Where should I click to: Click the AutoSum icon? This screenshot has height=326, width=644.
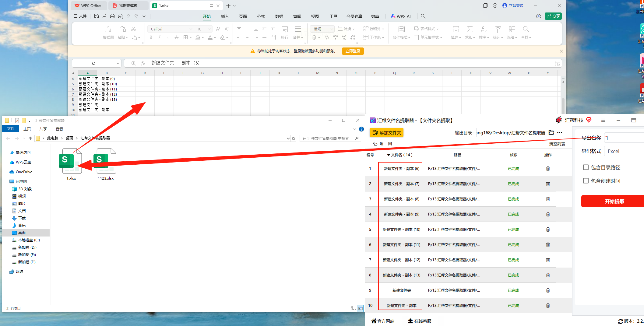tap(470, 30)
